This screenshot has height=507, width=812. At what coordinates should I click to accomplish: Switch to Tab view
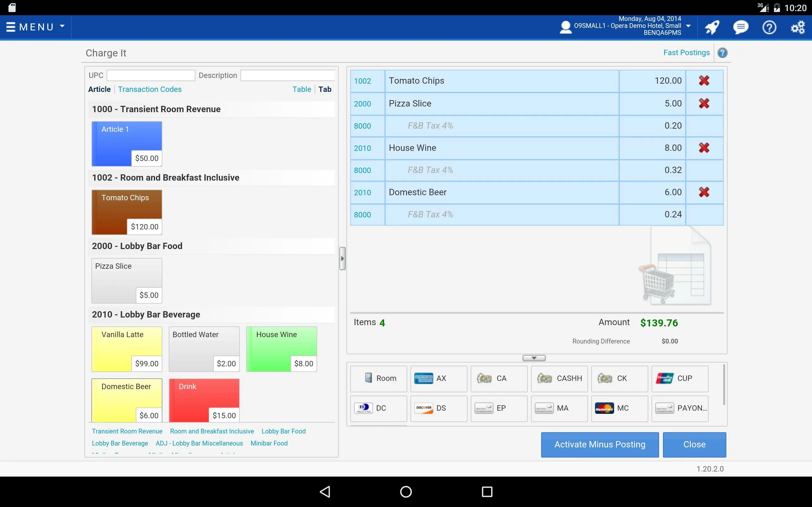pos(324,89)
